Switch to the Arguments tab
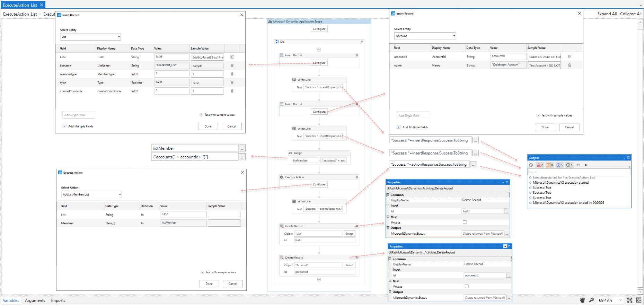 (x=35, y=300)
